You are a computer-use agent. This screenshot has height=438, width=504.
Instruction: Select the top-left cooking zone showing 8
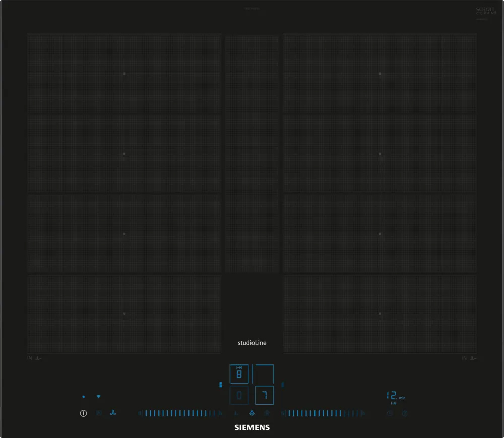[x=239, y=374]
